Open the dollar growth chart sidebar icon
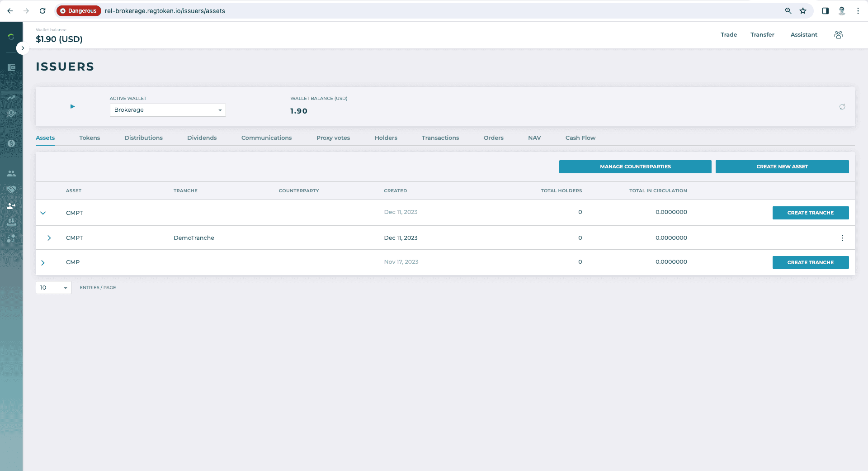 pos(11,114)
